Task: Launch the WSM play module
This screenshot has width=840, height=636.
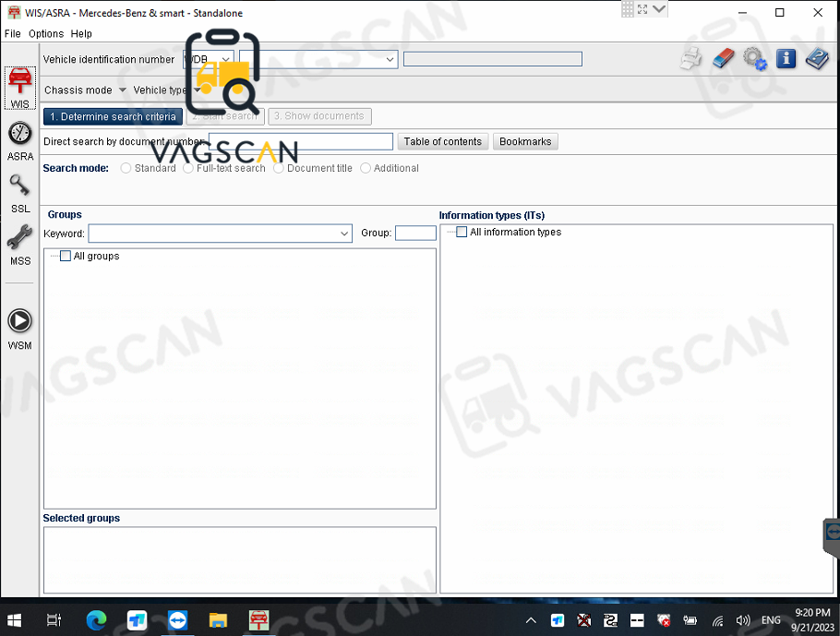Action: click(x=19, y=330)
